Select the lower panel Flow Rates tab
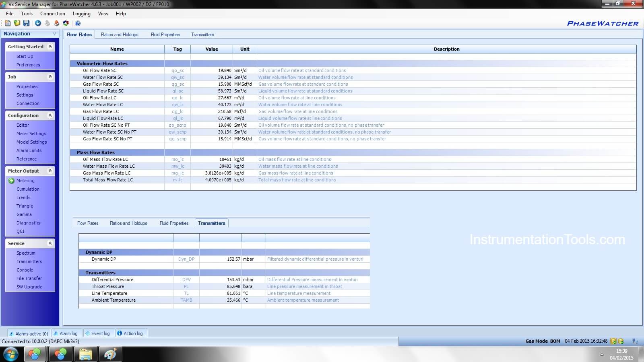644x362 pixels. [88, 223]
